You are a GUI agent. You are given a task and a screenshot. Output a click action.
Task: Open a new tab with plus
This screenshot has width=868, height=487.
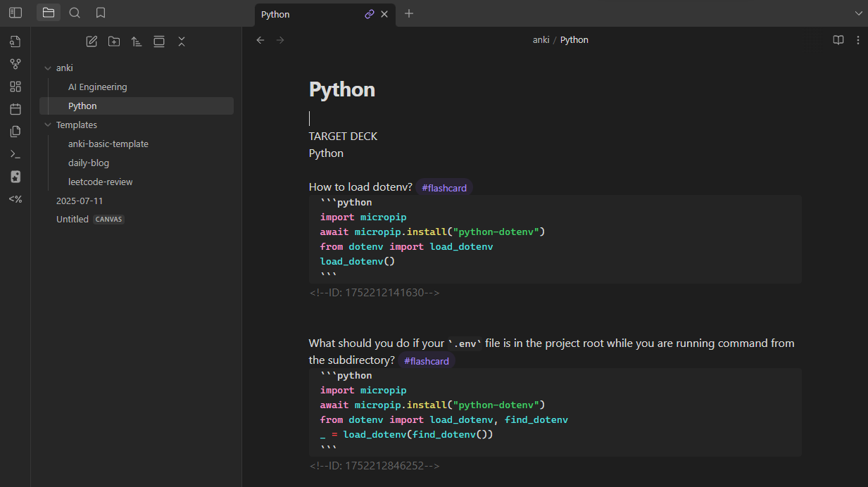[x=409, y=13]
